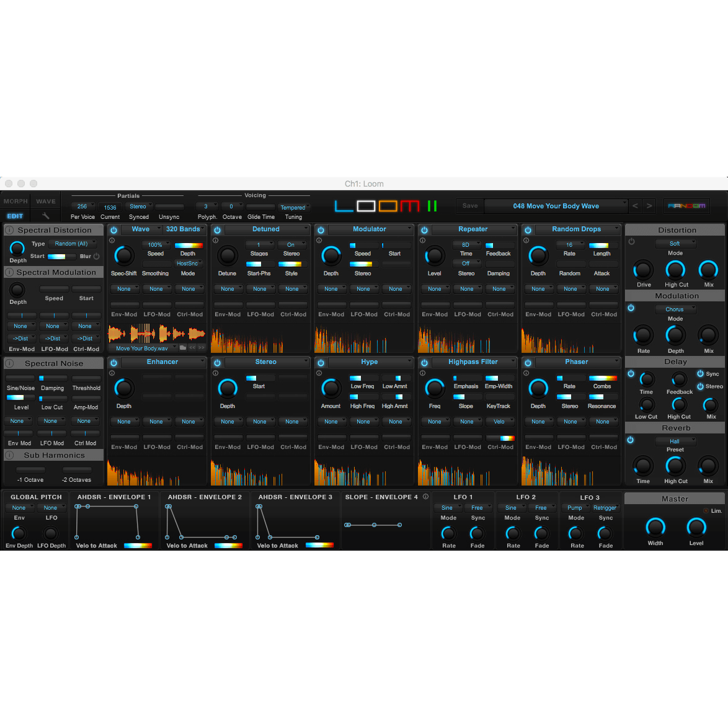Click the Spectral Distortion info icon
Image resolution: width=728 pixels, height=728 pixels.
click(x=10, y=230)
